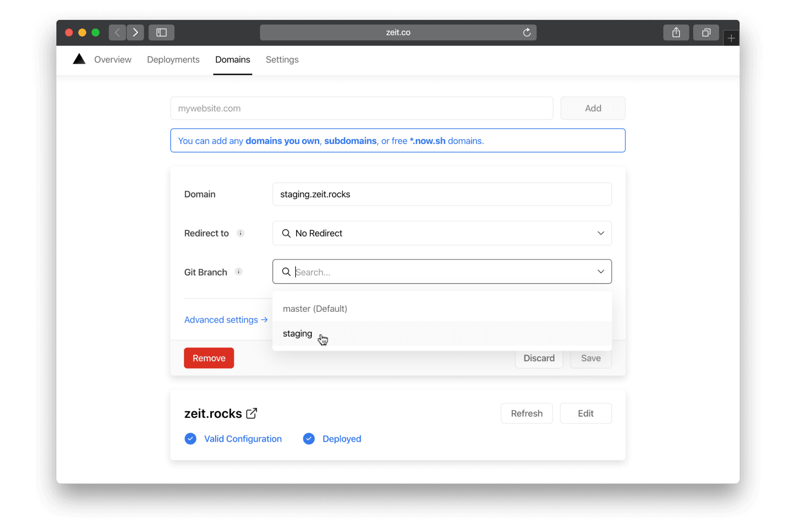Open the tab overview icon
796x532 pixels.
tap(706, 32)
